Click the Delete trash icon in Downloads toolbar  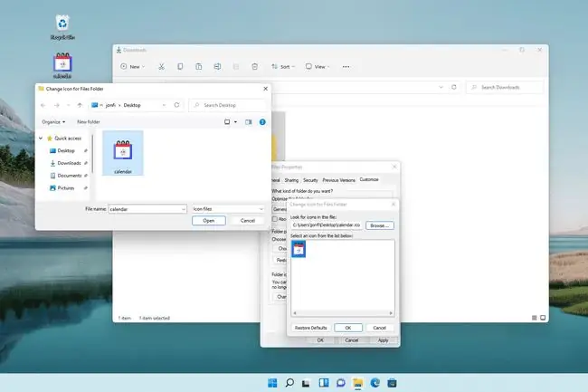click(254, 67)
